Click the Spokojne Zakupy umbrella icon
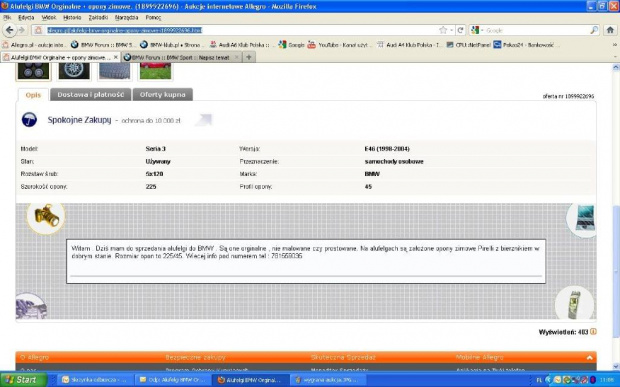620x387 pixels. coord(29,119)
